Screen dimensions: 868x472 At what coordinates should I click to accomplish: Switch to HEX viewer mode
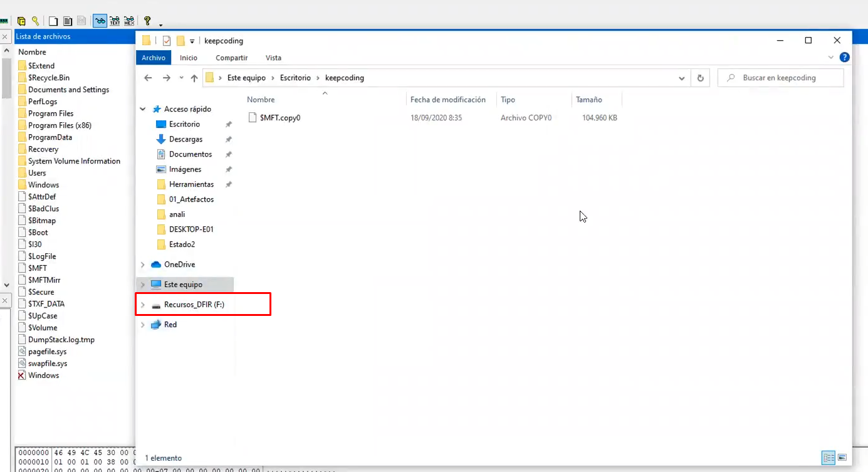click(129, 21)
